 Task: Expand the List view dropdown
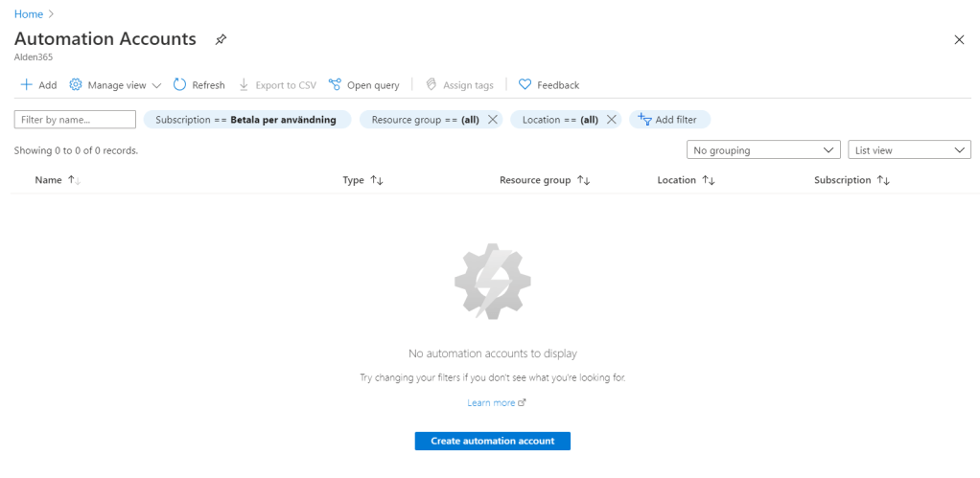click(x=909, y=150)
